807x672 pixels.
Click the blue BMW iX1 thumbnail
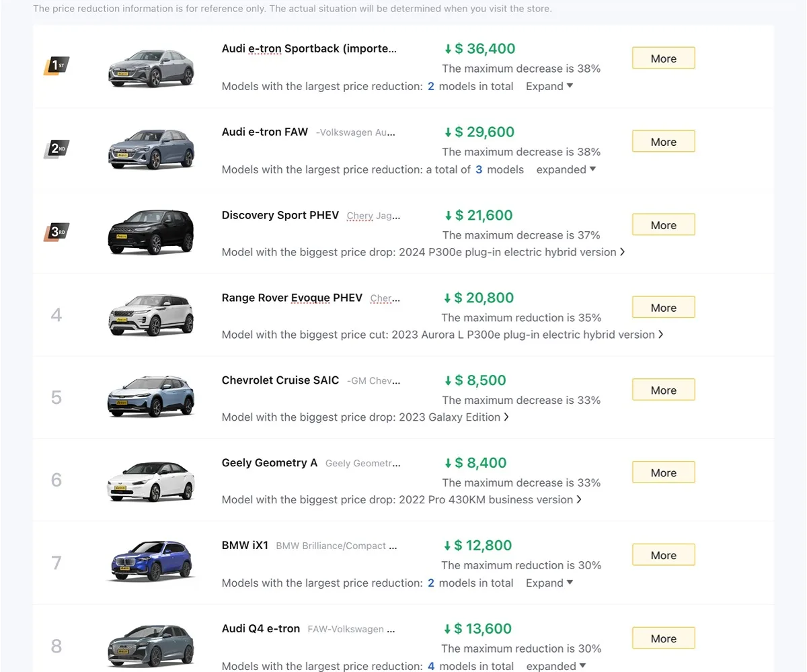[151, 562]
